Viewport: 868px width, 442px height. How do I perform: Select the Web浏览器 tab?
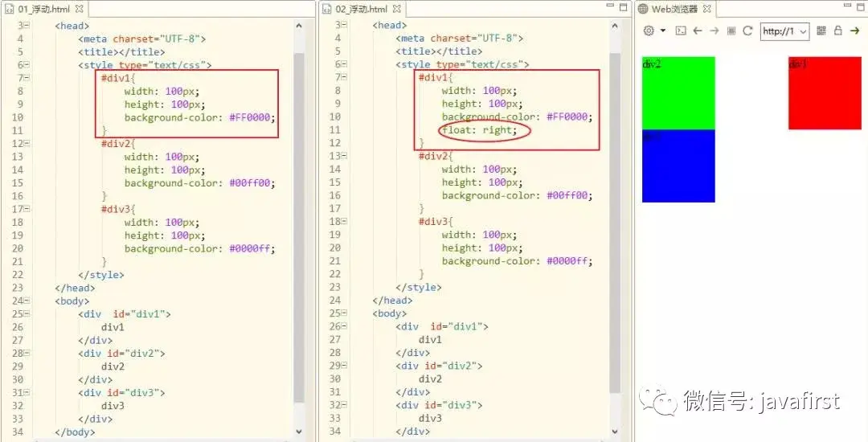tap(674, 9)
